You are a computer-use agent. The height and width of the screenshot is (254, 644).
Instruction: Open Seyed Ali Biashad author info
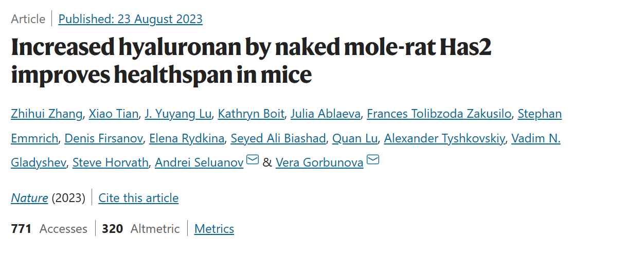point(278,138)
